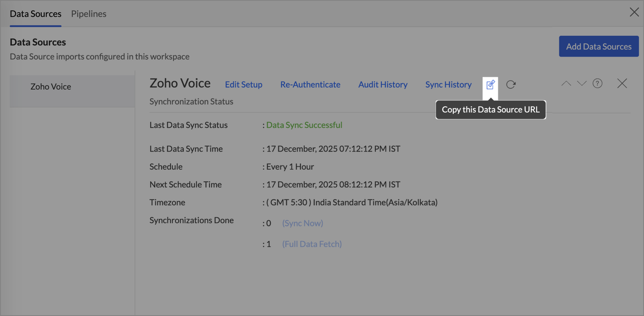This screenshot has width=644, height=316.
Task: Close the Data Sources dialog window
Action: click(x=634, y=12)
